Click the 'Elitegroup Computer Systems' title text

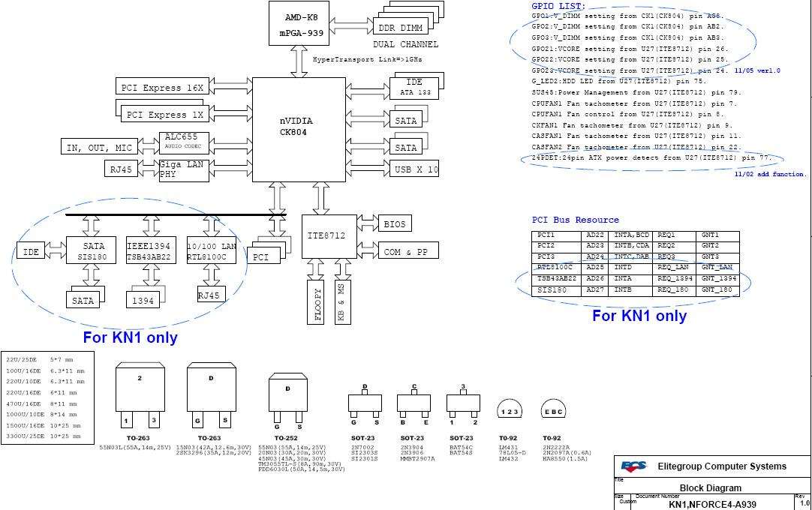click(722, 466)
